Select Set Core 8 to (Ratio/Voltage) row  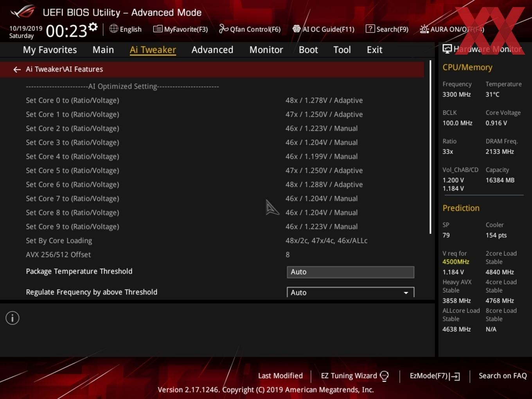tap(211, 213)
